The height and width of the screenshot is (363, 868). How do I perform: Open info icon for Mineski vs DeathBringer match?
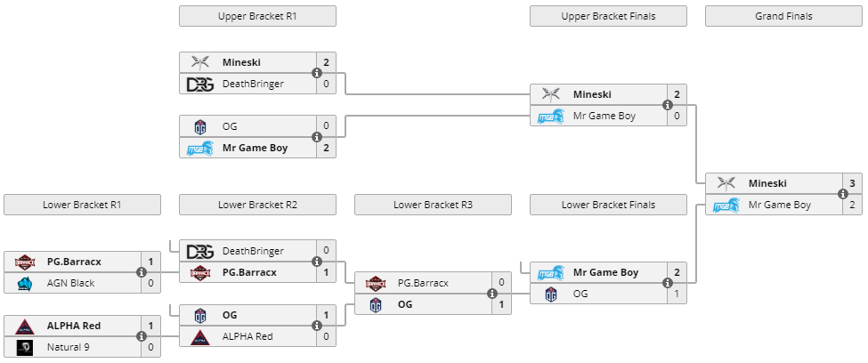pyautogui.click(x=317, y=73)
